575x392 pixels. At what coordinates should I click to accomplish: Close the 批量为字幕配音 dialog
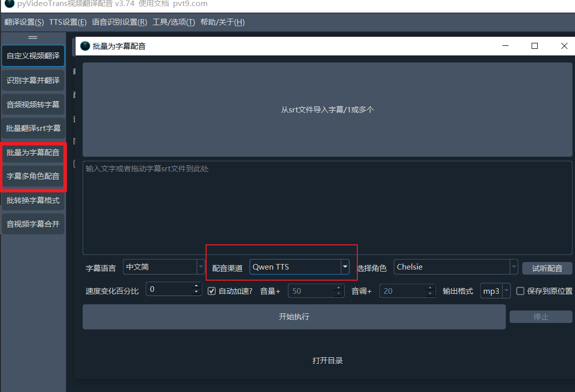click(x=564, y=46)
